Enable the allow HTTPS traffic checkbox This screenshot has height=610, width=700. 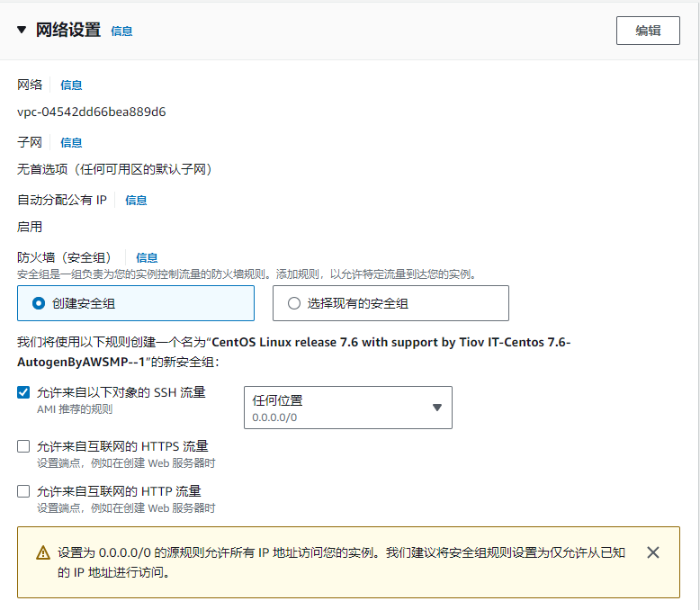click(23, 446)
